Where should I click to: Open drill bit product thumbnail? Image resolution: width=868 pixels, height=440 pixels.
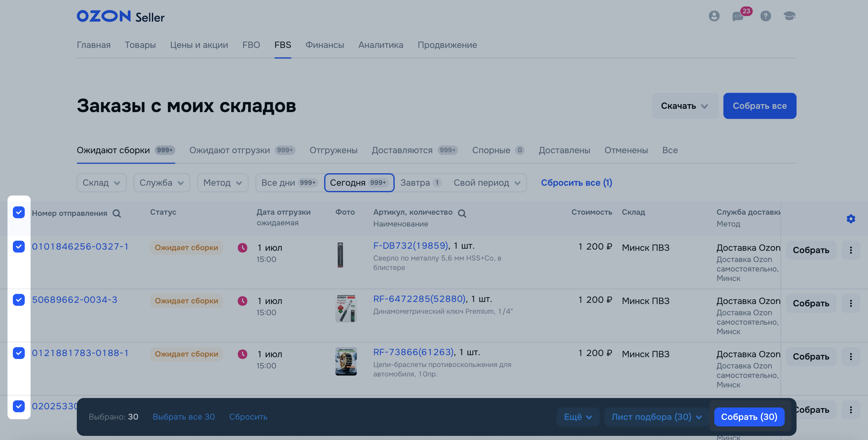(x=340, y=255)
